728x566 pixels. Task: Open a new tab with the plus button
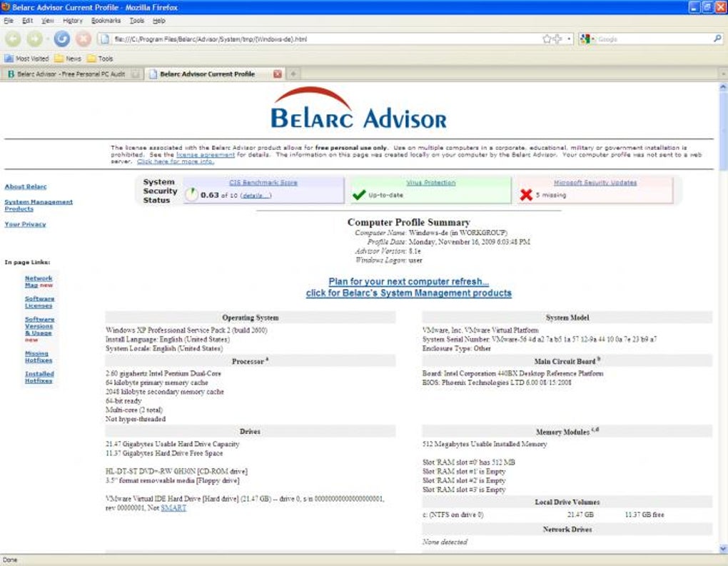coord(293,74)
